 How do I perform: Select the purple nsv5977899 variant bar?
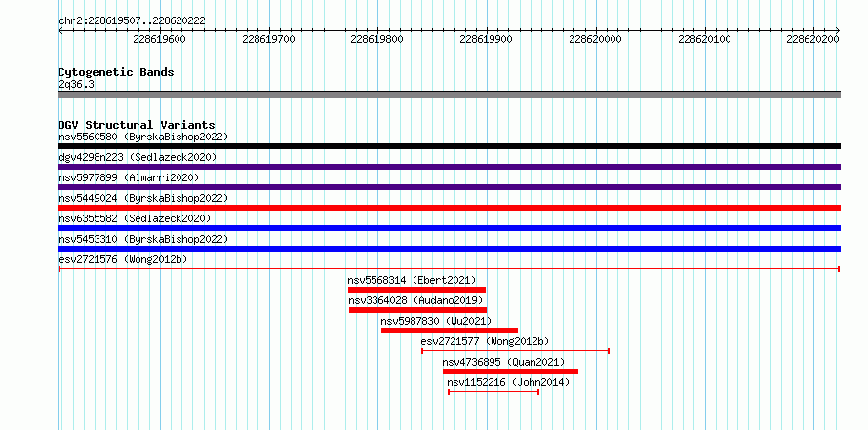coord(449,187)
